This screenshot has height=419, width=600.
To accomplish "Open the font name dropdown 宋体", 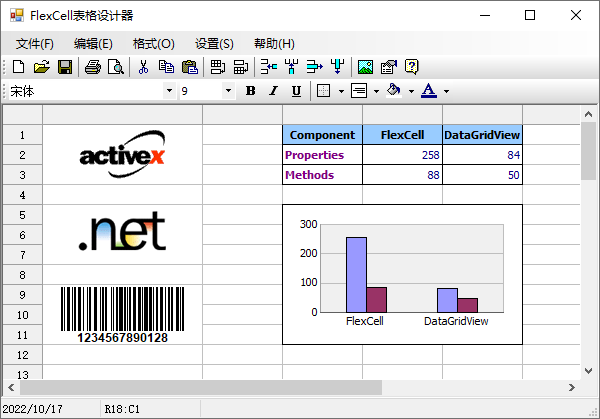I will [169, 91].
